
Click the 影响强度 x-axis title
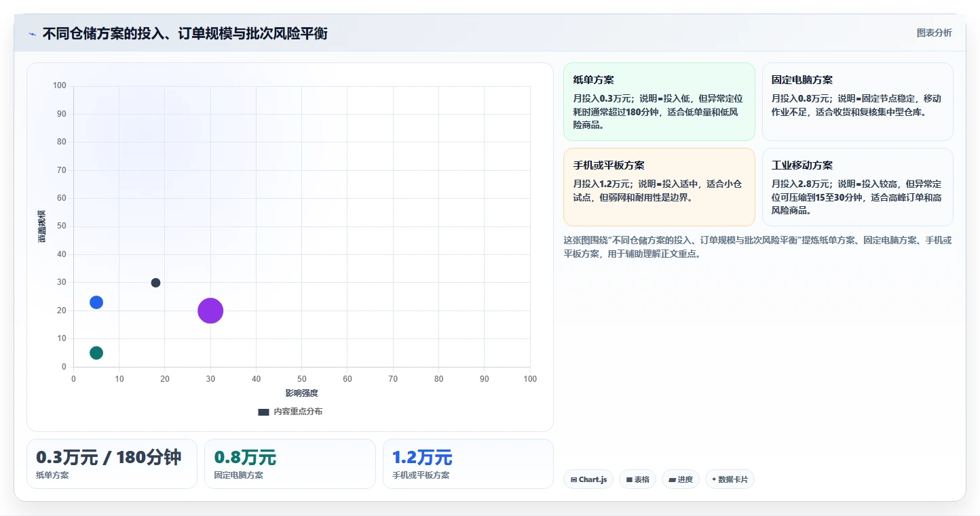[301, 393]
